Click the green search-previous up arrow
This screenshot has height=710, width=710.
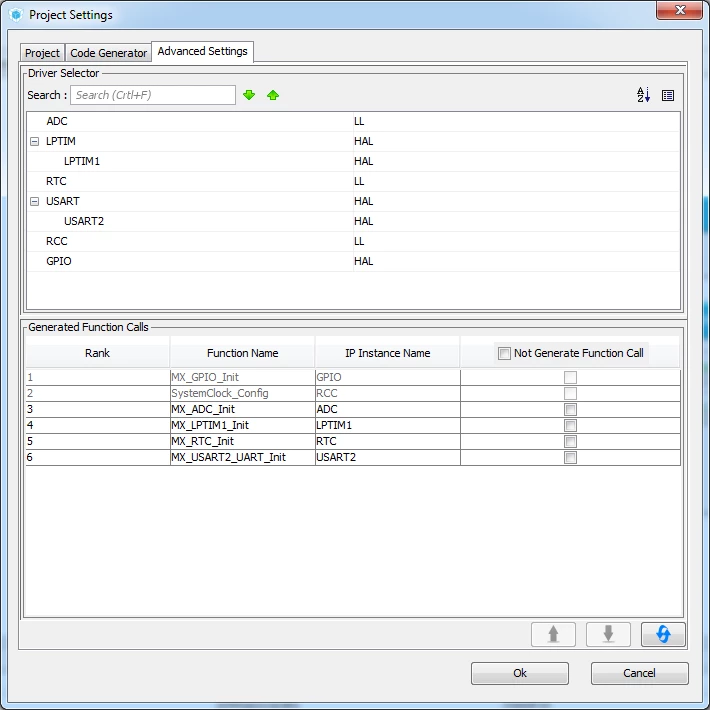pyautogui.click(x=273, y=95)
